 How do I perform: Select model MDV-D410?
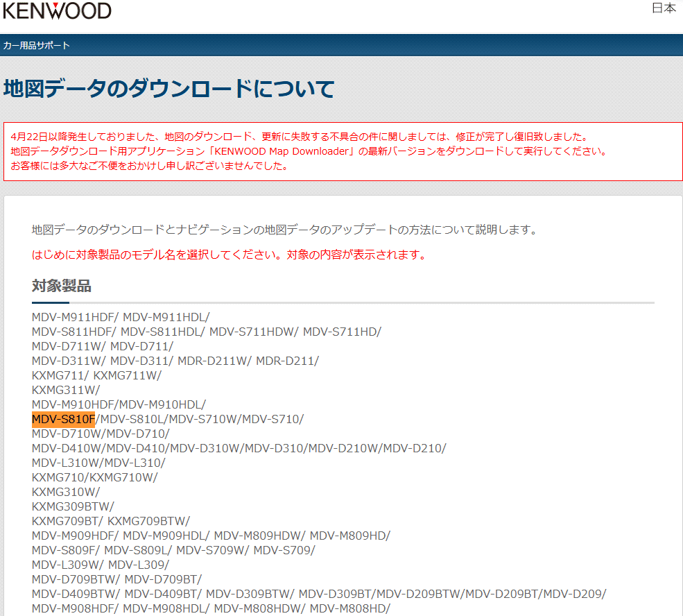tap(136, 448)
